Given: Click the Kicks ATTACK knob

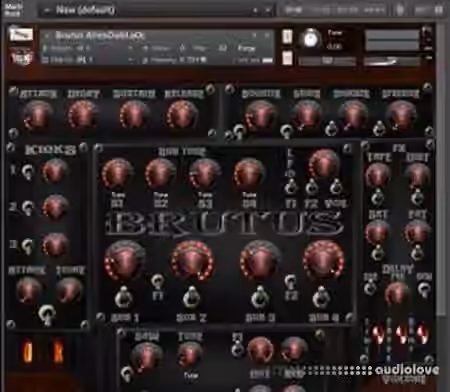Looking at the screenshot, I should coord(29,291).
